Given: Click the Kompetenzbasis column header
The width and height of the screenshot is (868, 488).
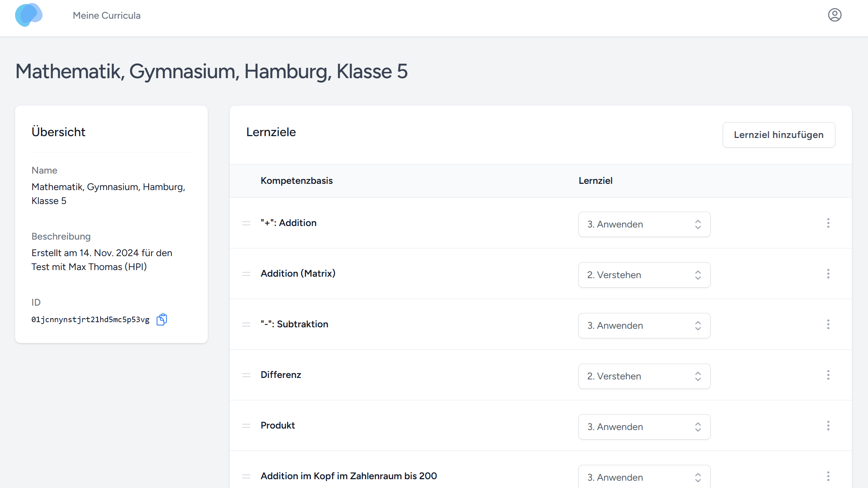Looking at the screenshot, I should click(x=297, y=181).
